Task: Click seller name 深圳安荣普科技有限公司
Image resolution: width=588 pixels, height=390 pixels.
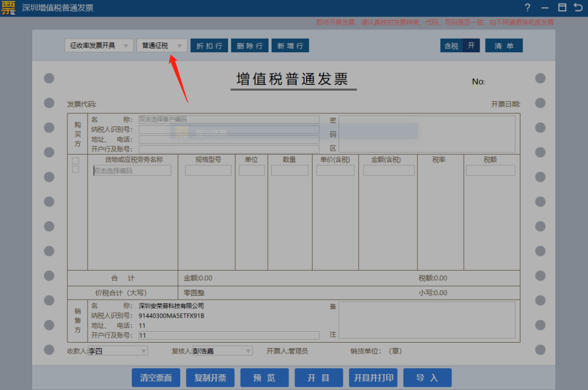Action: (x=171, y=306)
